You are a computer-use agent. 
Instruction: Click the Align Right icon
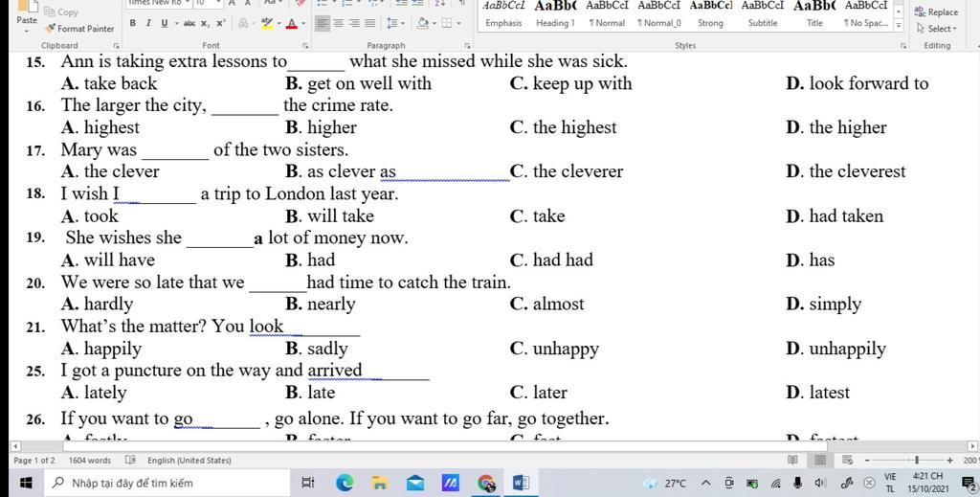(x=354, y=23)
